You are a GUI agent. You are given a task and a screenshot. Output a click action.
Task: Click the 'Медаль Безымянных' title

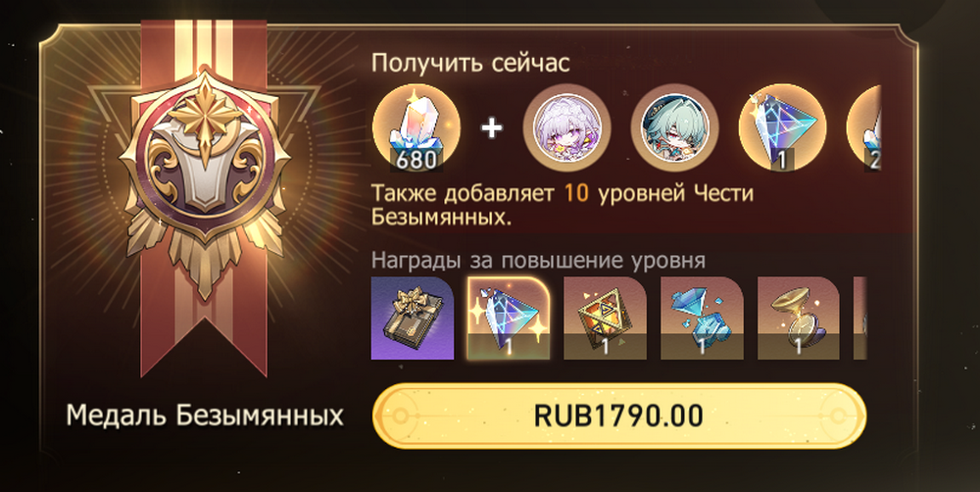click(x=205, y=416)
